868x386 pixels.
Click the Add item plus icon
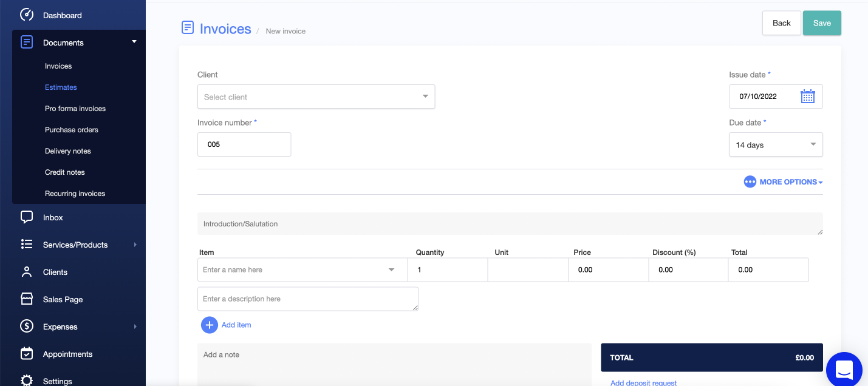(x=210, y=325)
